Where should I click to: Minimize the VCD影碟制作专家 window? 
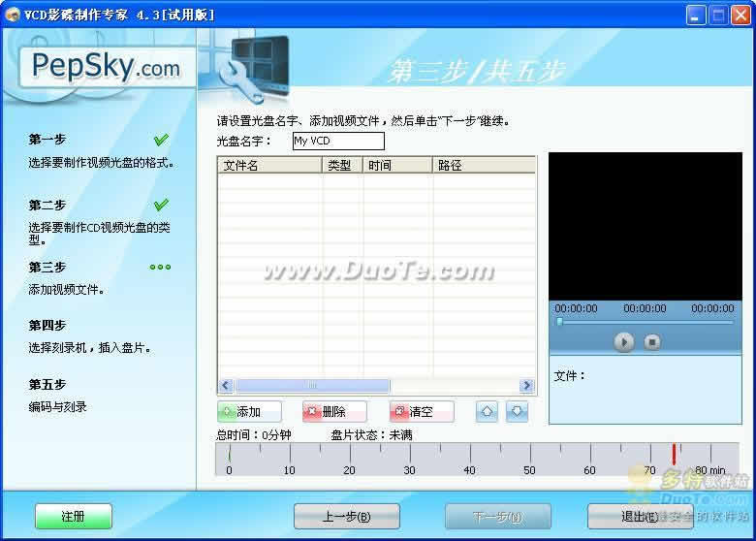point(696,15)
